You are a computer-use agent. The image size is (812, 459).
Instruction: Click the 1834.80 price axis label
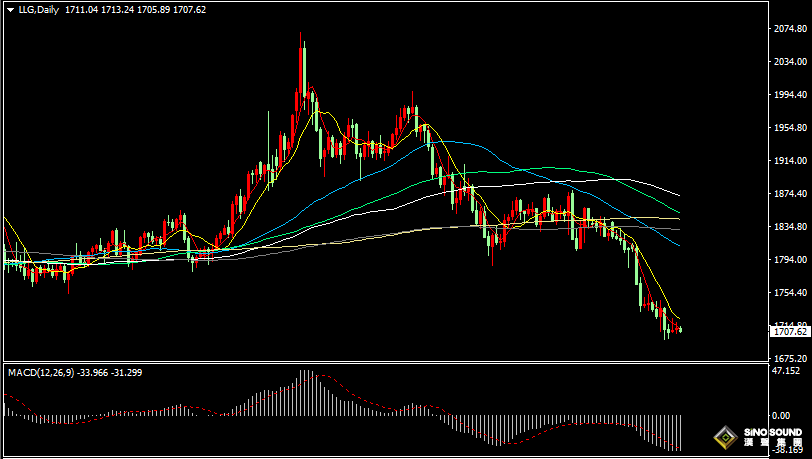pos(790,226)
